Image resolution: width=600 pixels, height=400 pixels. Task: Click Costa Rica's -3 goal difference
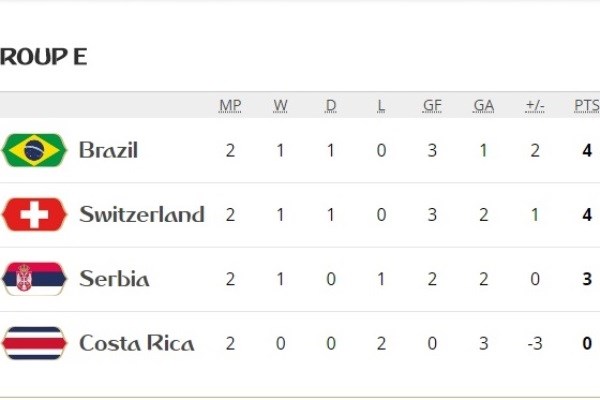coord(534,344)
